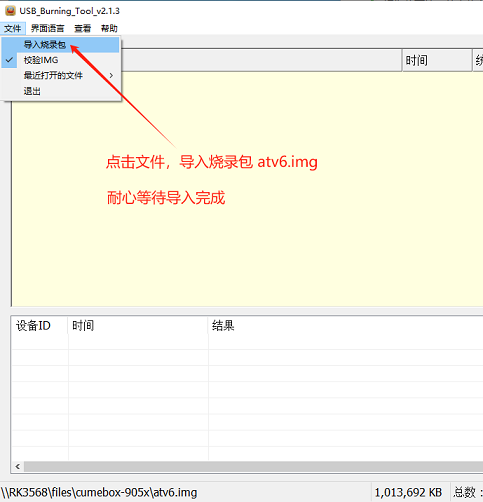Click the horizontal scrollbar track
The height and width of the screenshot is (502, 483).
pyautogui.click(x=253, y=467)
